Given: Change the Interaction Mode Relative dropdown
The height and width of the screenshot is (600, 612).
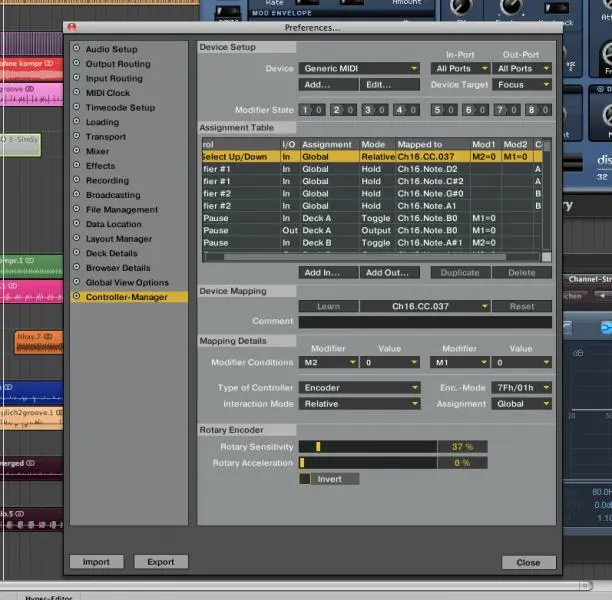Looking at the screenshot, I should click(360, 404).
